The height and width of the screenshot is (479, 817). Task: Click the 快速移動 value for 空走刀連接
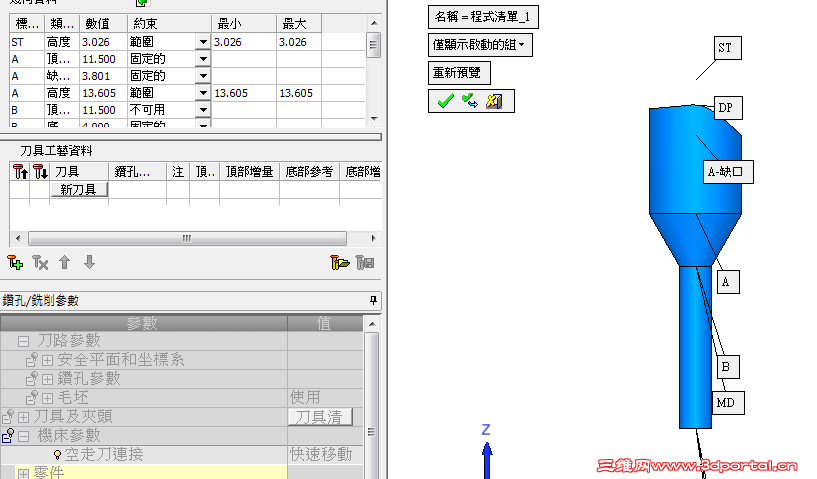coord(325,455)
